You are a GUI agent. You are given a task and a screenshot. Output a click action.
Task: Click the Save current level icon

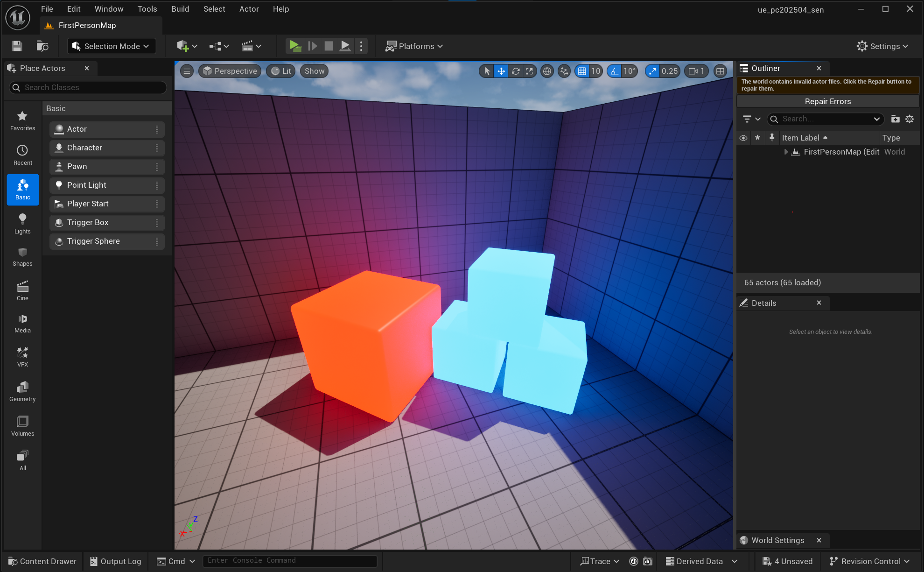[17, 46]
